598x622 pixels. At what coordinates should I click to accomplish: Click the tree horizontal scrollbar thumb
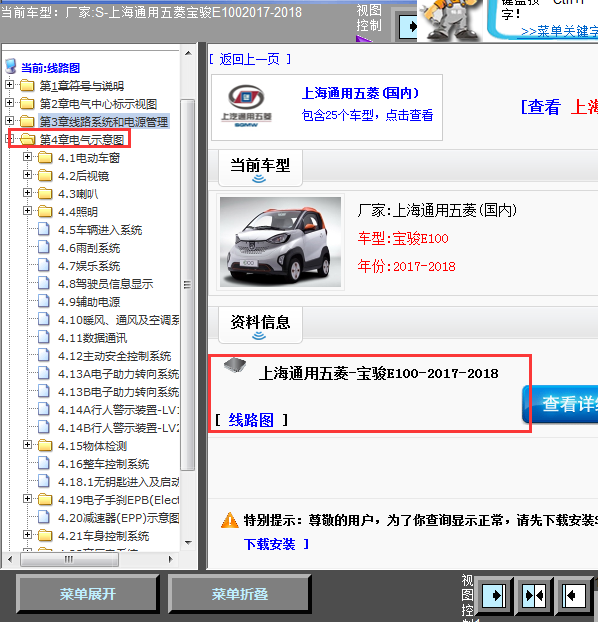(69, 559)
